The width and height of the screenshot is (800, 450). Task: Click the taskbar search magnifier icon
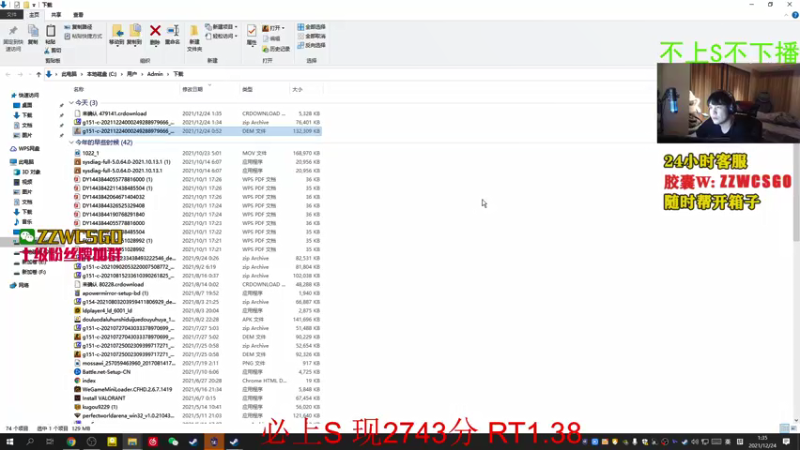pos(30,442)
